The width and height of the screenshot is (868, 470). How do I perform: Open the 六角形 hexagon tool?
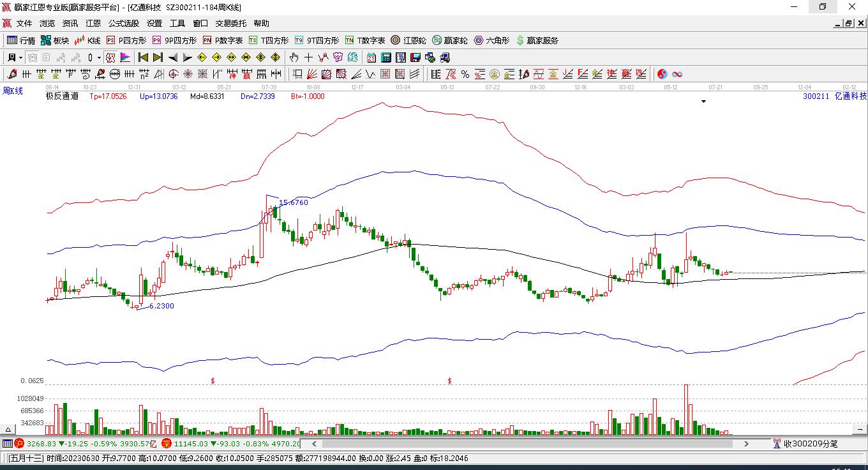491,40
